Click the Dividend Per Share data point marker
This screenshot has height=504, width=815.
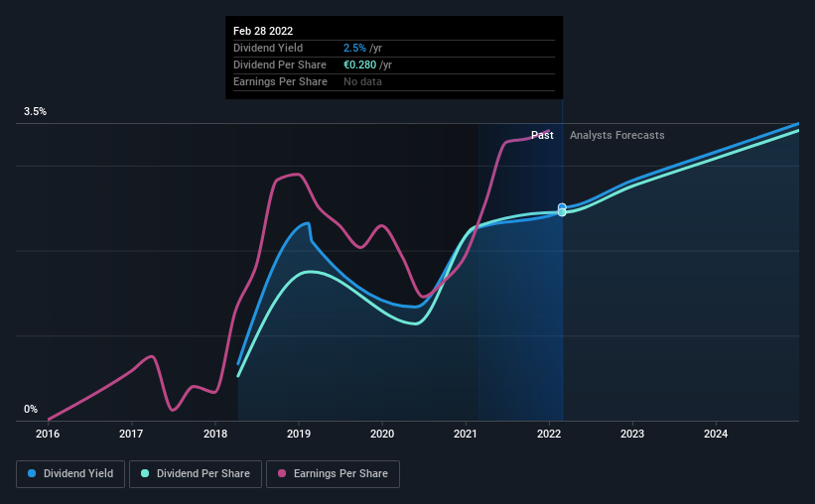(562, 212)
